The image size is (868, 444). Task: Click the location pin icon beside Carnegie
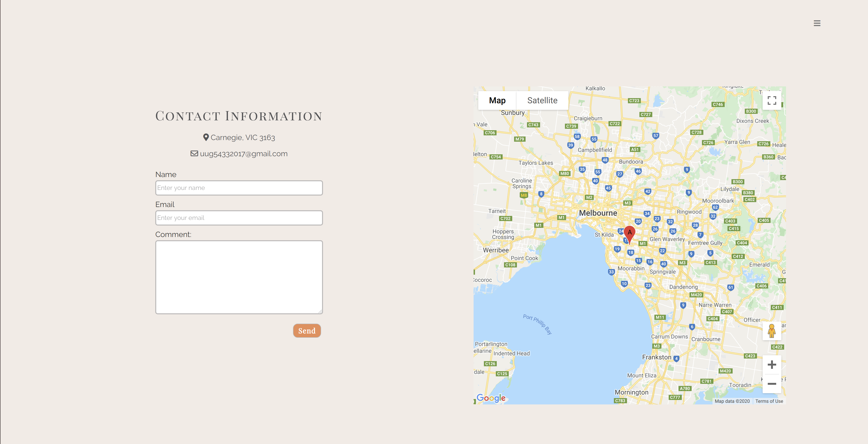pos(206,137)
